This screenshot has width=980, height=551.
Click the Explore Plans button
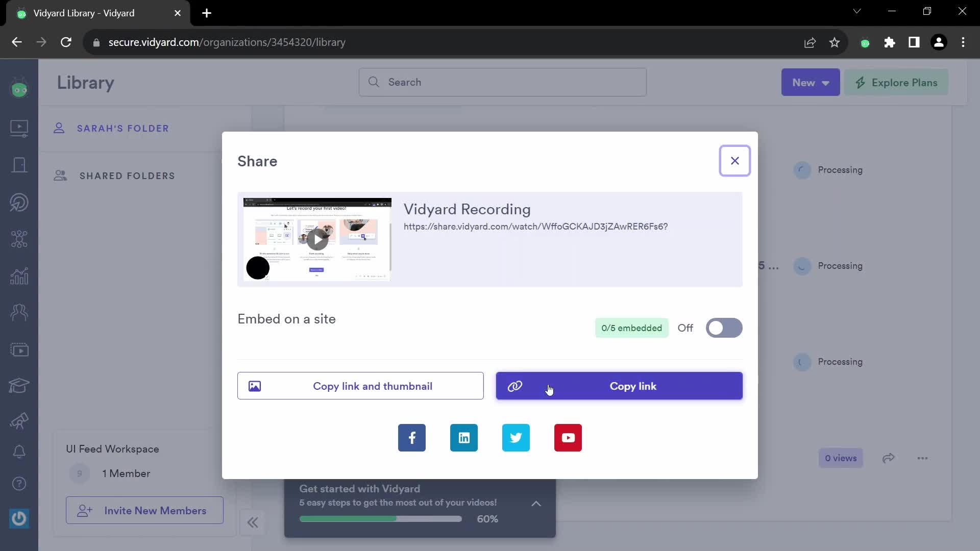896,82
